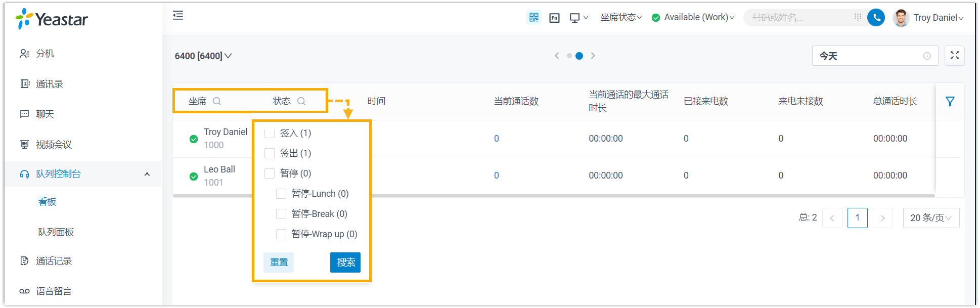Open the 20 条/页 page size dropdown

coord(930,218)
